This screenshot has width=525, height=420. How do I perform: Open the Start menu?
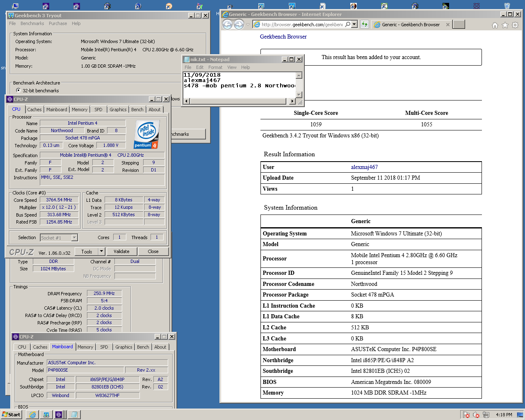coord(11,414)
